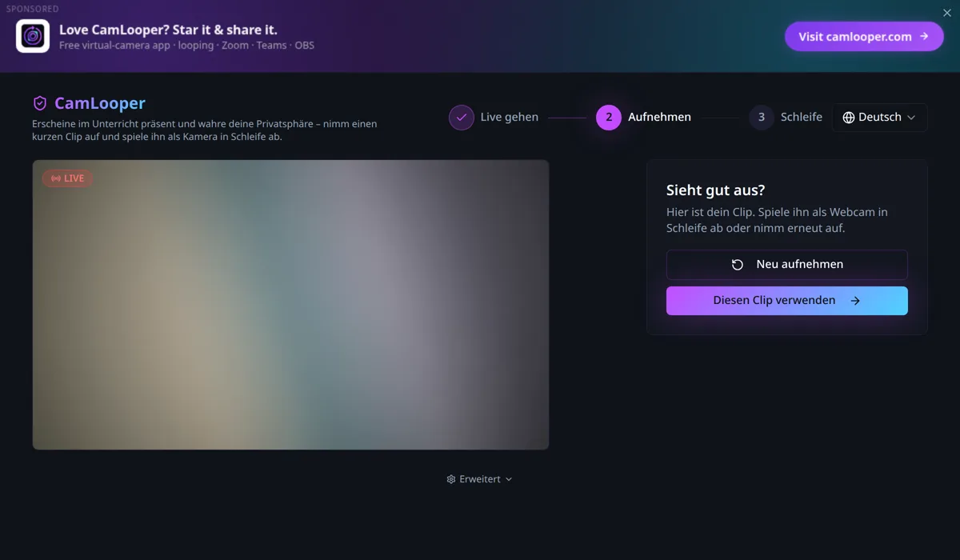Click Neu aufnehmen to re-record

tap(787, 265)
